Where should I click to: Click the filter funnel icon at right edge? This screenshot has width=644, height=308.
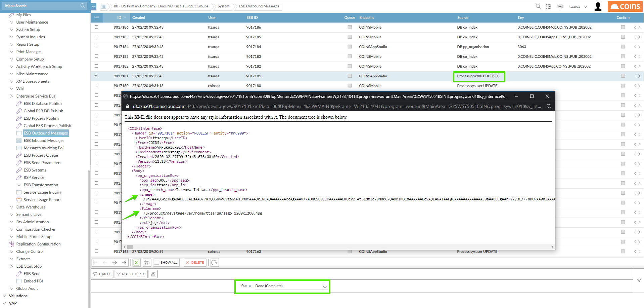tap(639, 280)
